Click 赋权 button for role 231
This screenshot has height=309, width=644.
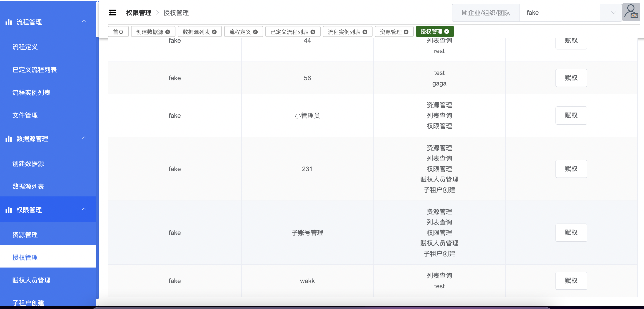pos(571,169)
